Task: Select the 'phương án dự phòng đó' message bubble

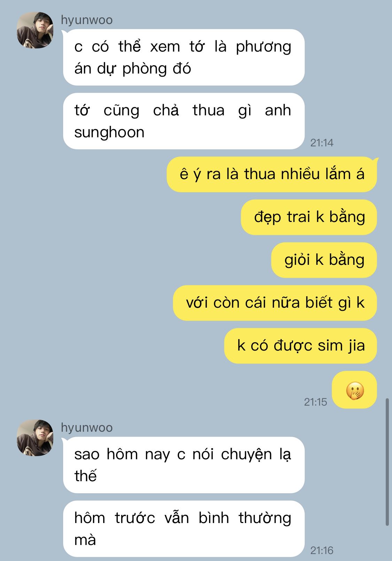Action: [184, 57]
